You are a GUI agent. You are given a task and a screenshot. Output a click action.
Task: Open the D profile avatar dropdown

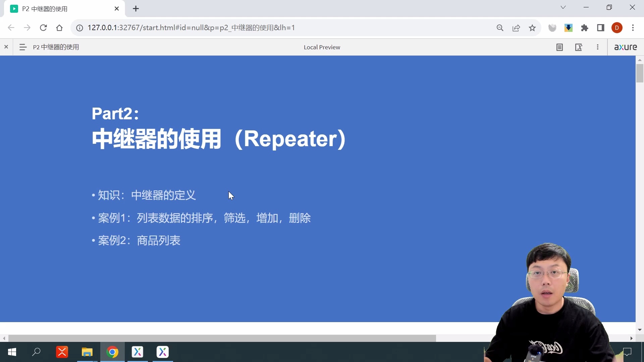pos(617,28)
